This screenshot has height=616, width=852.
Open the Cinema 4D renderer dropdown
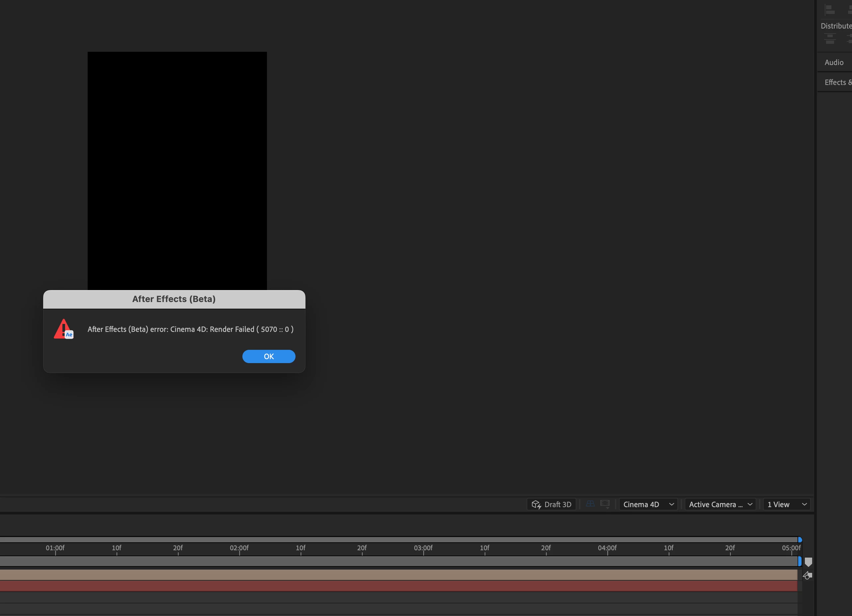[x=648, y=504]
